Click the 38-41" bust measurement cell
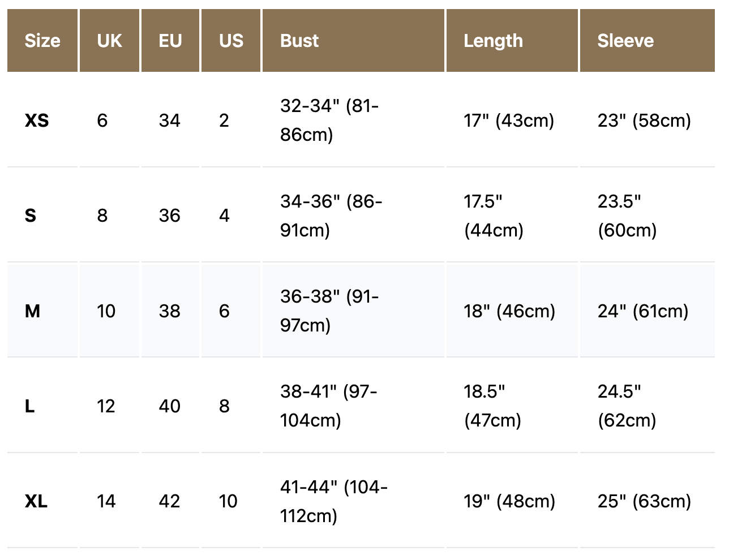This screenshot has height=560, width=729. tap(329, 406)
